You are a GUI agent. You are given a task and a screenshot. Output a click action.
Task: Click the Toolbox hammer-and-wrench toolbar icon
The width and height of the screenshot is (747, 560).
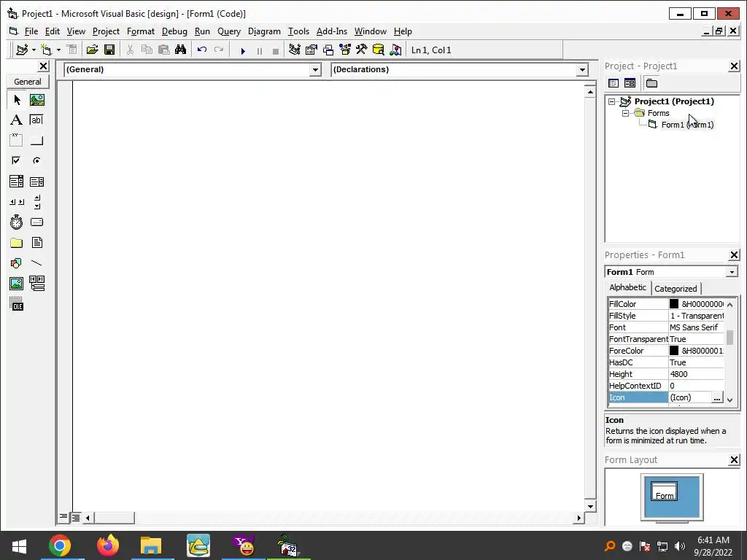(x=362, y=50)
